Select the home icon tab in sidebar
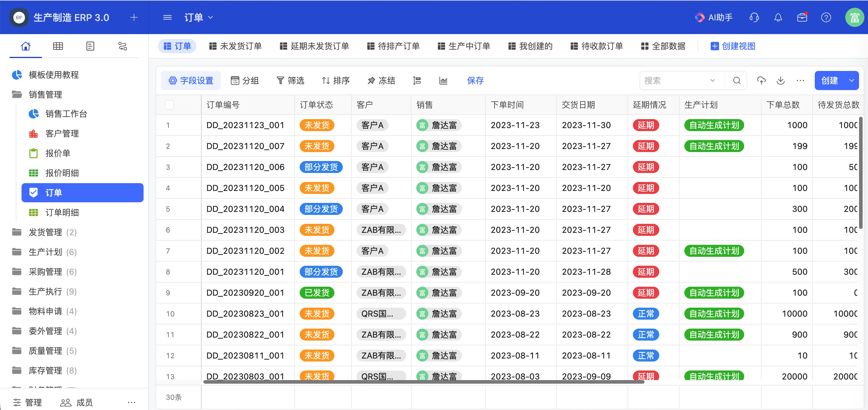Viewport: 868px width, 410px height. pyautogui.click(x=26, y=46)
